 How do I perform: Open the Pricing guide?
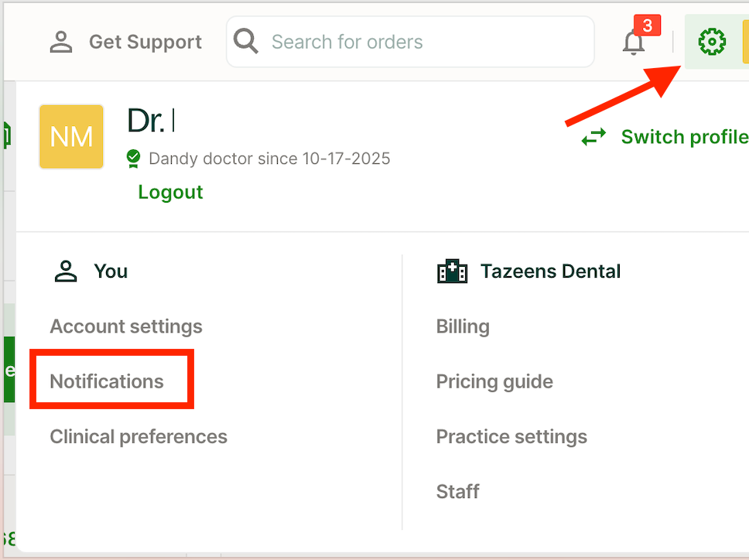[x=494, y=381]
